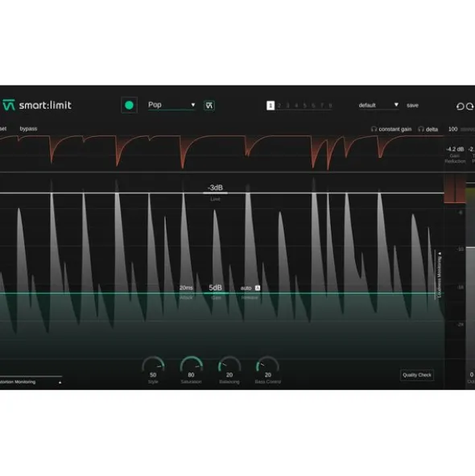Select state slot 3
Image resolution: width=475 pixels, height=476 pixels.
tap(287, 106)
